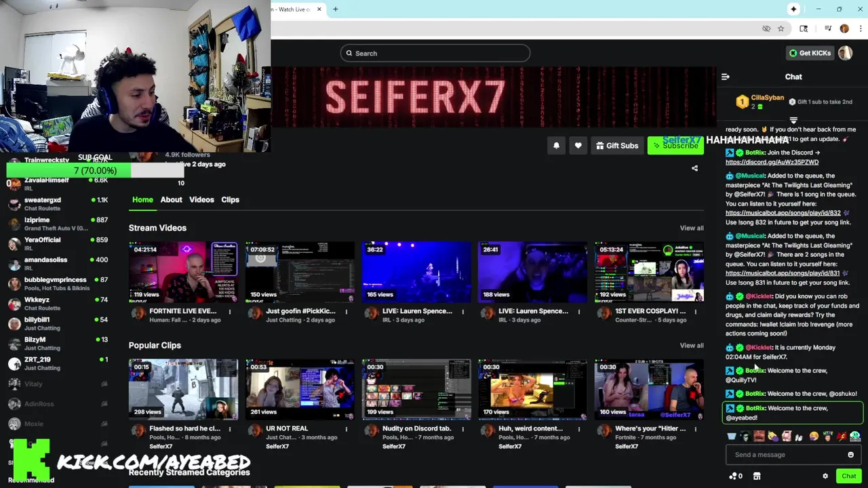Viewport: 868px width, 488px height.
Task: Switch to the Videos tab
Action: tap(201, 200)
